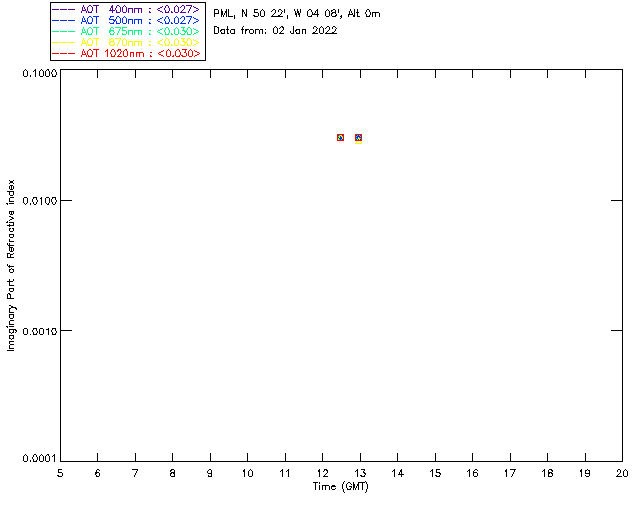The image size is (640, 512).
Task: Select the AOT 675nm legend entry
Action: click(126, 31)
